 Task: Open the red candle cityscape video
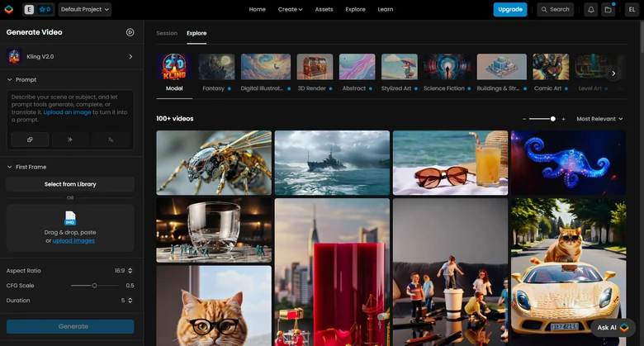click(332, 272)
